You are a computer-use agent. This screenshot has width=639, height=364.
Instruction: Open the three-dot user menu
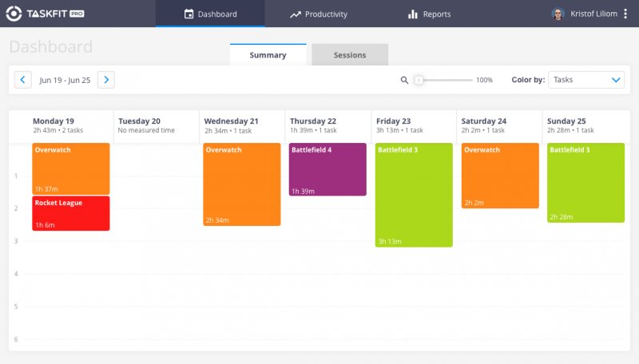(625, 14)
